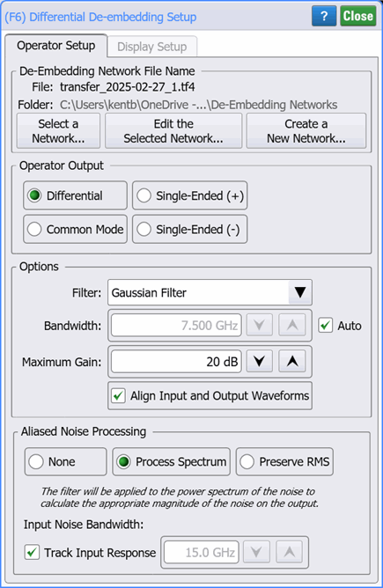The width and height of the screenshot is (383, 588).
Task: Open the Gaussian Filter dropdown arrow
Action: tap(300, 292)
